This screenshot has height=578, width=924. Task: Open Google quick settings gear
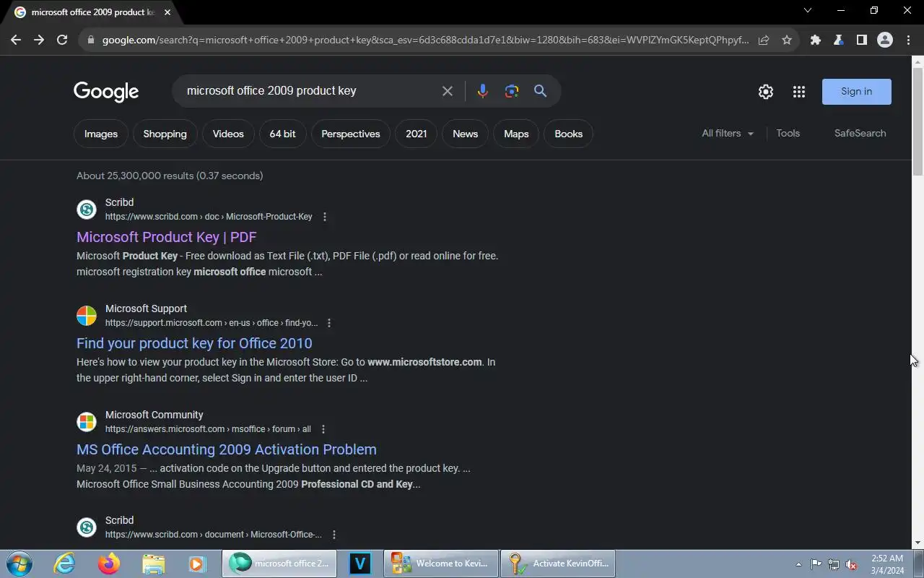coord(766,92)
